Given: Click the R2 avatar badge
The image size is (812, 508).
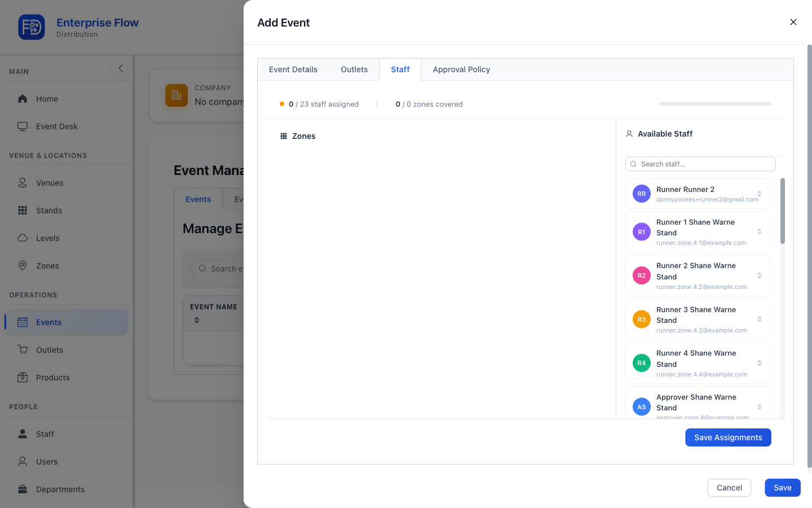Looking at the screenshot, I should tap(642, 275).
